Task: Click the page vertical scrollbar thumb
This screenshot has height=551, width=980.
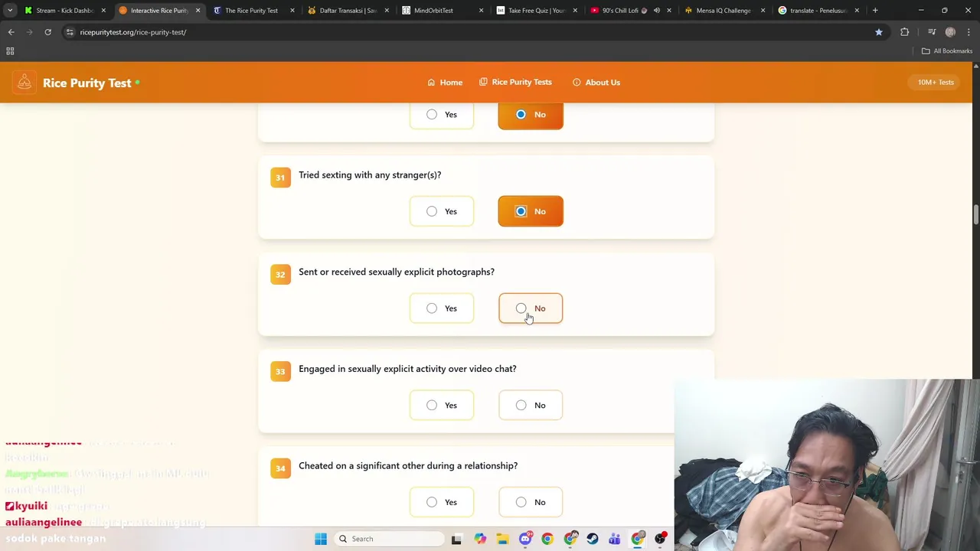Action: coord(975,215)
